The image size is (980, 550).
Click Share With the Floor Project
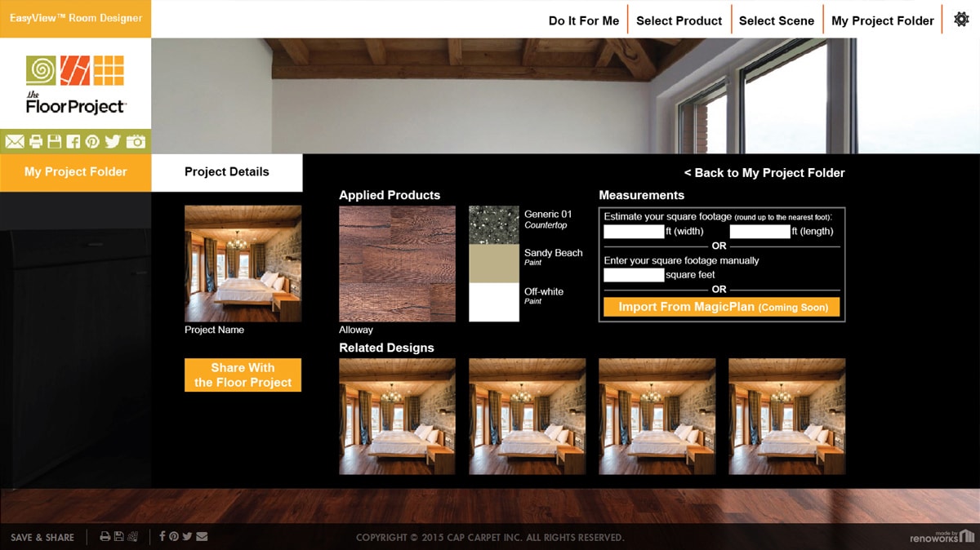tap(243, 375)
